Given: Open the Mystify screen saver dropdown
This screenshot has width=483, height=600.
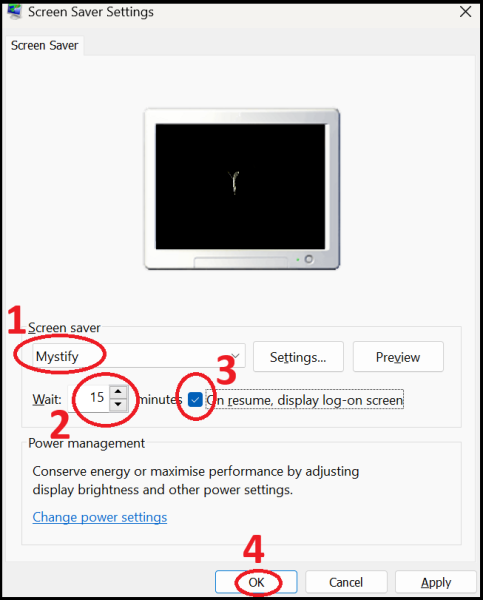Looking at the screenshot, I should pyautogui.click(x=139, y=356).
